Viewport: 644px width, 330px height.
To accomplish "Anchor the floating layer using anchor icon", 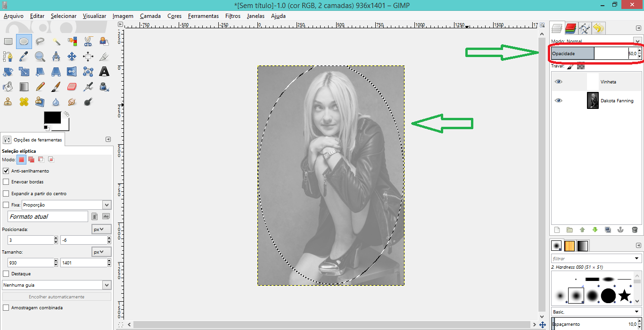I will pyautogui.click(x=620, y=230).
